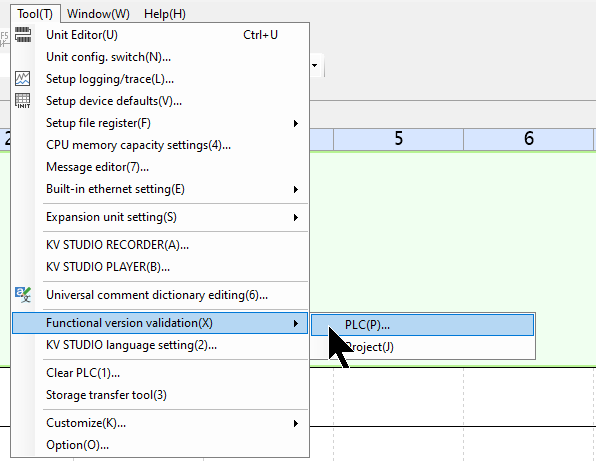Open the Window(W) menu
Image resolution: width=596 pixels, height=463 pixels.
point(98,14)
